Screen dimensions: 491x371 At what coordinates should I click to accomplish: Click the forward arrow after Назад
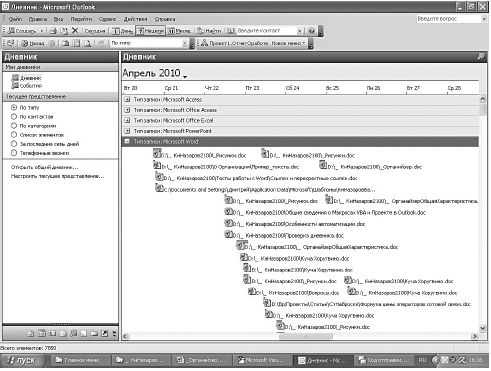coord(52,43)
